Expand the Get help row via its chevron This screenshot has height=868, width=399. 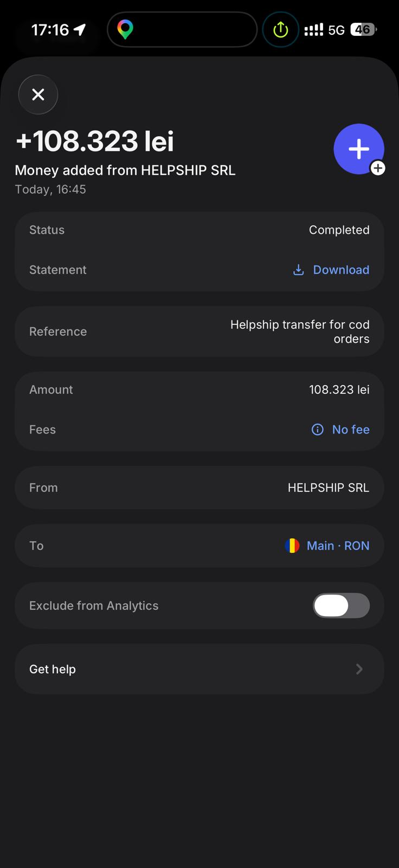pos(359,669)
